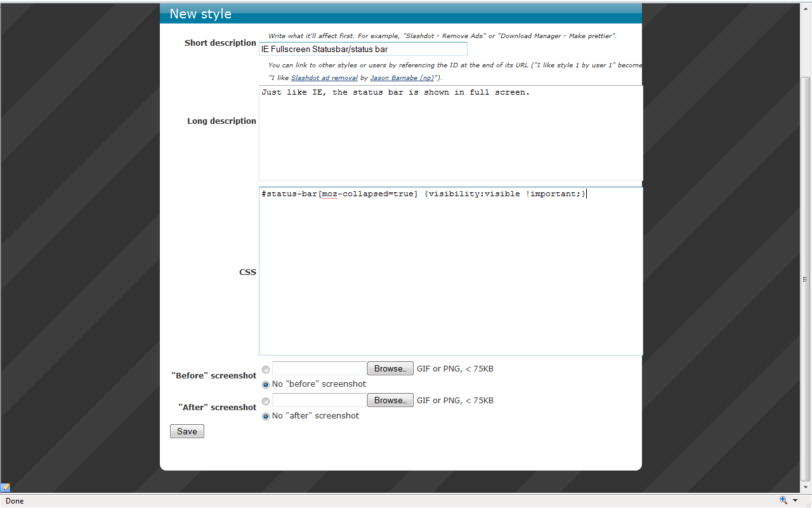Focus the Short description text field
Viewport: 812px width, 508px height.
(363, 49)
